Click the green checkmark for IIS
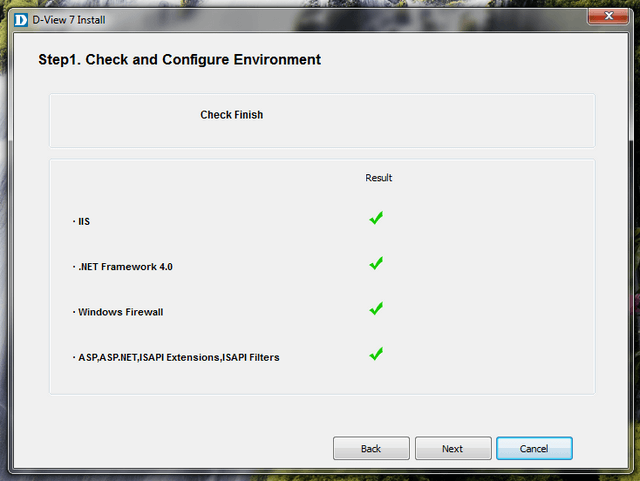Viewport: 640px width, 481px height. [x=376, y=218]
